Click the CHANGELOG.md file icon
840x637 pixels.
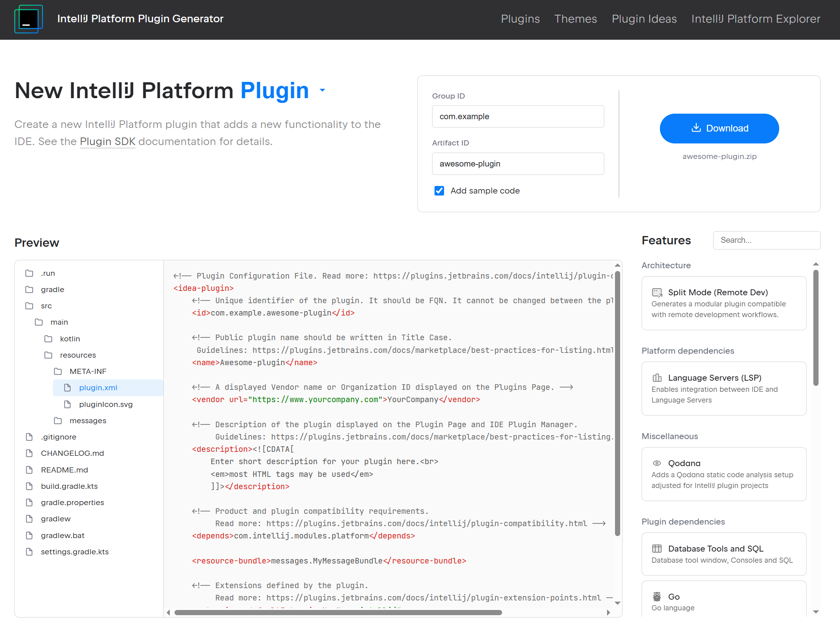point(29,453)
